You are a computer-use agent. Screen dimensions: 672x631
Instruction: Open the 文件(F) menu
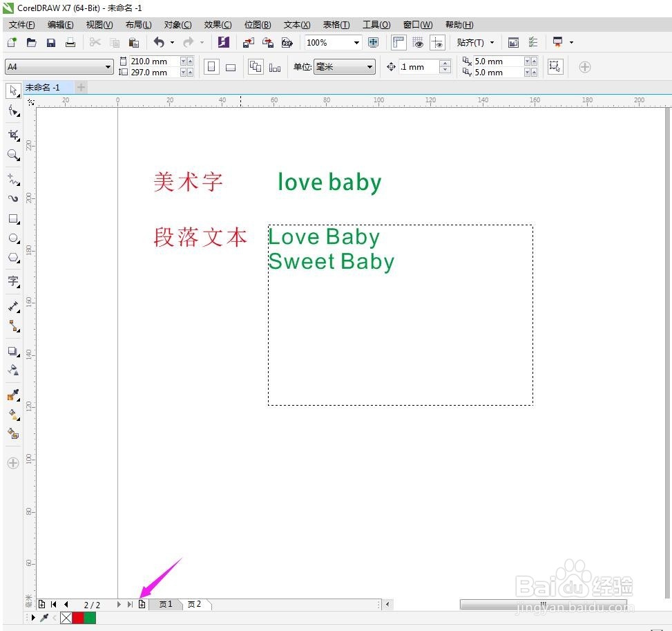[x=22, y=25]
